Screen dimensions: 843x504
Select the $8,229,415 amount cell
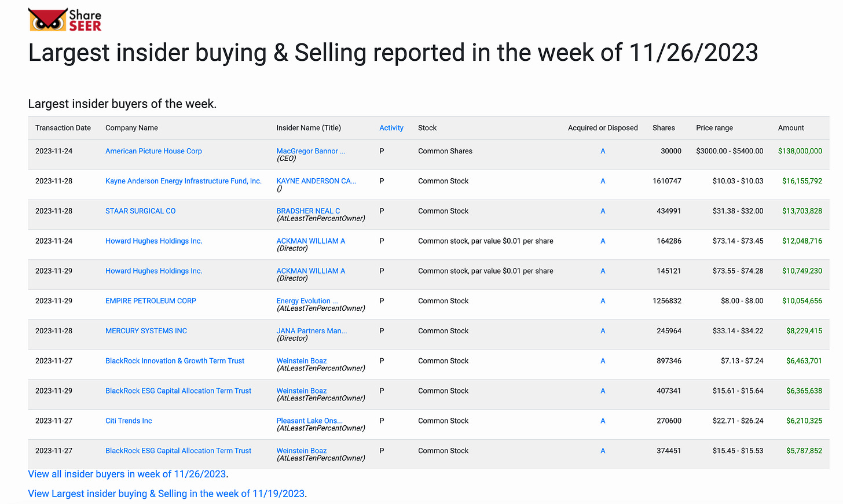804,331
